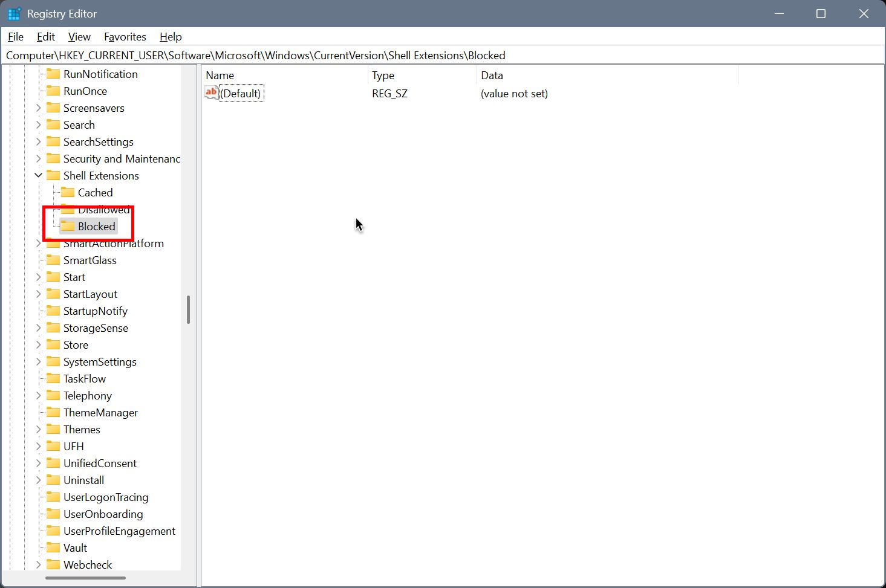Expand the UFH key
886x588 pixels.
pos(39,447)
